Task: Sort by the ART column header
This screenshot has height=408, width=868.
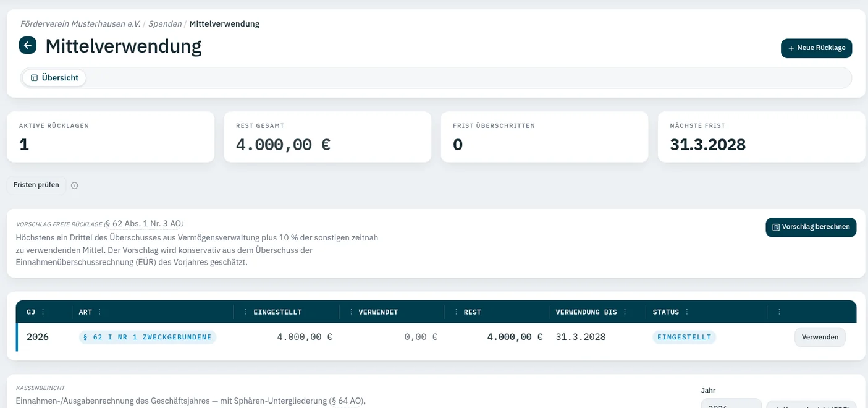Action: click(x=85, y=312)
